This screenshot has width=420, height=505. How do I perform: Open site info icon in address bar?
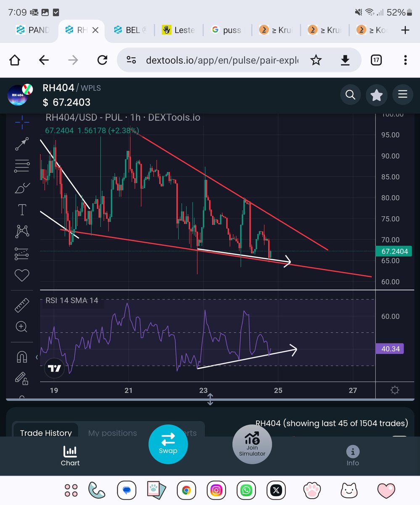131,60
